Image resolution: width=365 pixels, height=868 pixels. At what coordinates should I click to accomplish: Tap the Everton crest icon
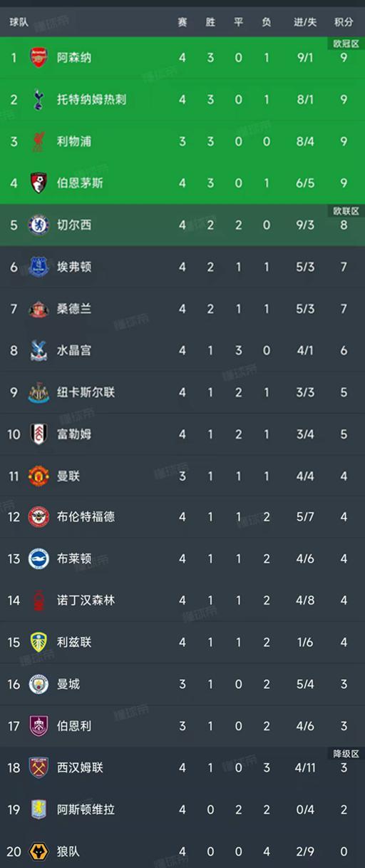click(x=38, y=267)
